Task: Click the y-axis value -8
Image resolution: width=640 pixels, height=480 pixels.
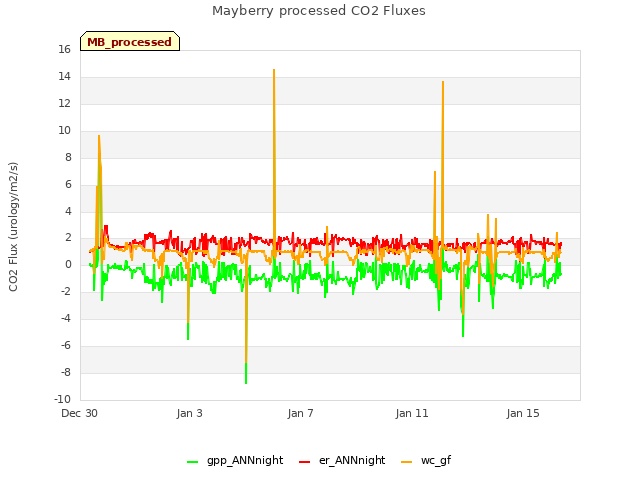Action: 65,373
